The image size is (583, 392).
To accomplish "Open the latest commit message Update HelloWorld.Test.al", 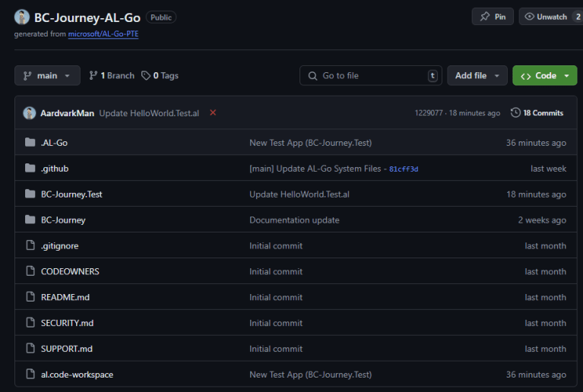I will coord(149,113).
